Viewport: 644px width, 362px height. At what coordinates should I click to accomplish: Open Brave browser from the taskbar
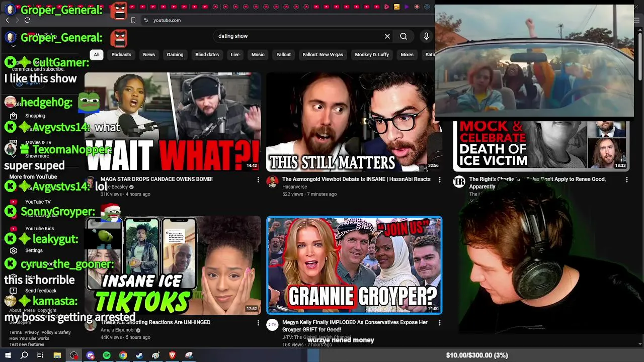click(172, 355)
